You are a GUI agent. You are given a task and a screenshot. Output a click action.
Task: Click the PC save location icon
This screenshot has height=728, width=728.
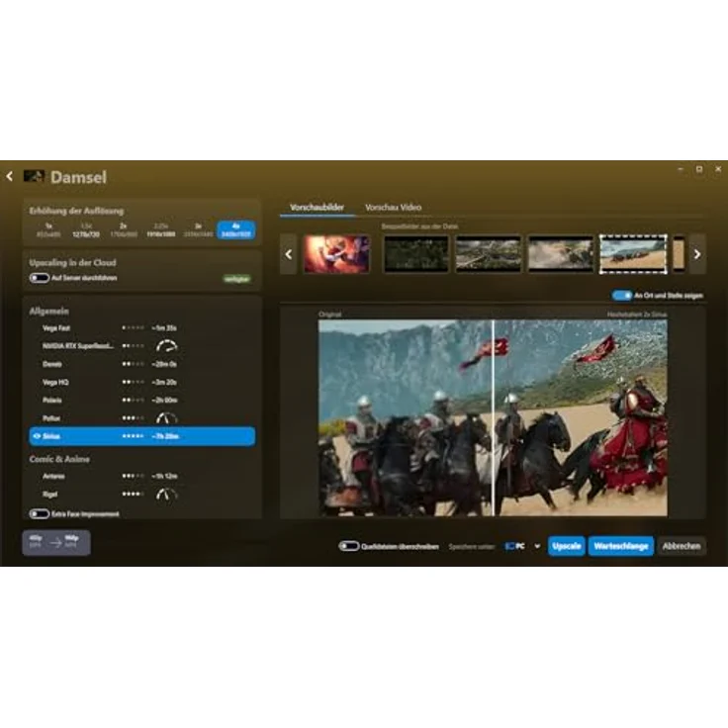point(510,546)
